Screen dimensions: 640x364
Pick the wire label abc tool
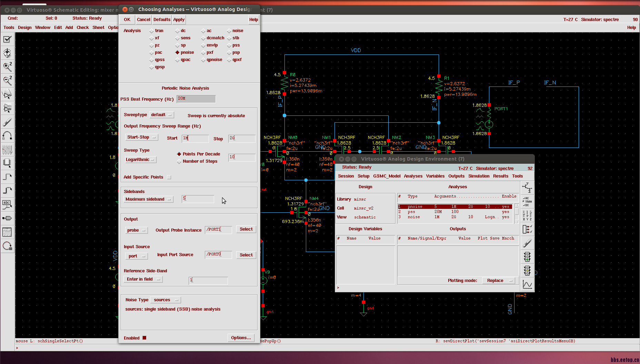tap(7, 204)
